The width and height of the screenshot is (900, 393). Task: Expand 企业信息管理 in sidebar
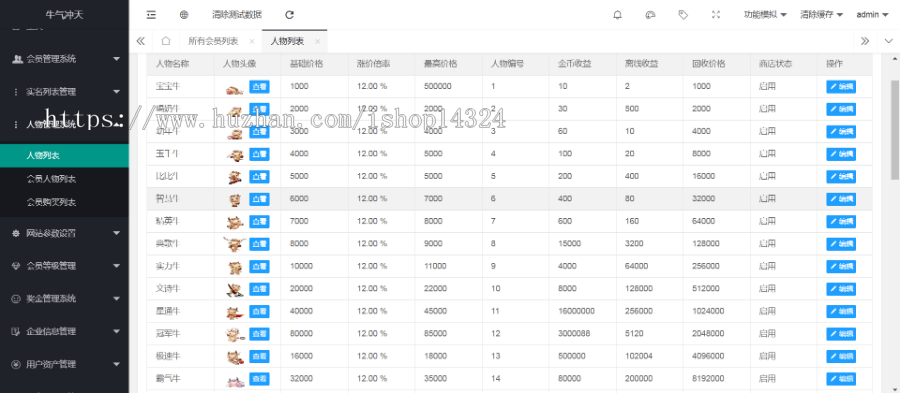64,331
